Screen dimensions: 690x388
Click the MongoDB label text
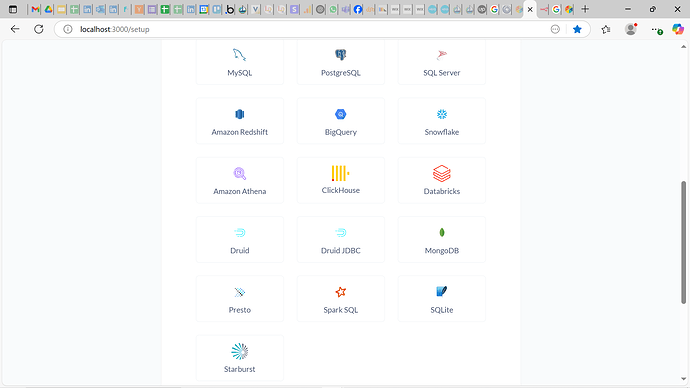(x=442, y=251)
